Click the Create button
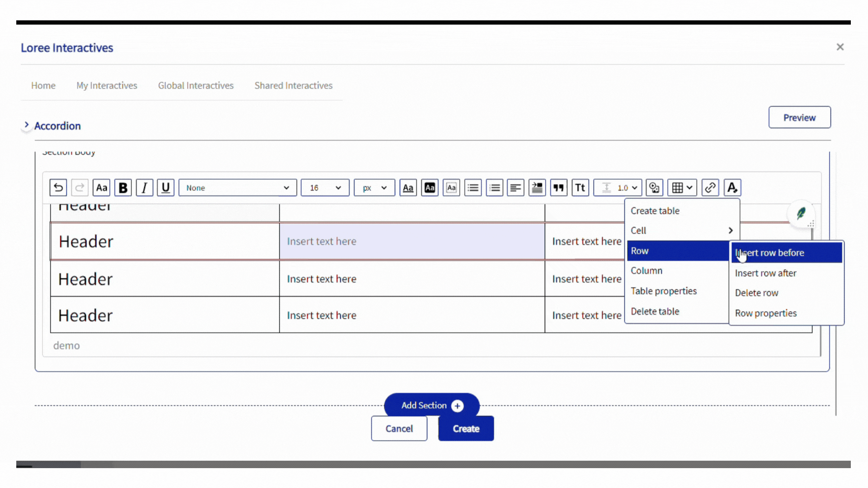Screen dimensions: 868x488 pos(466,428)
